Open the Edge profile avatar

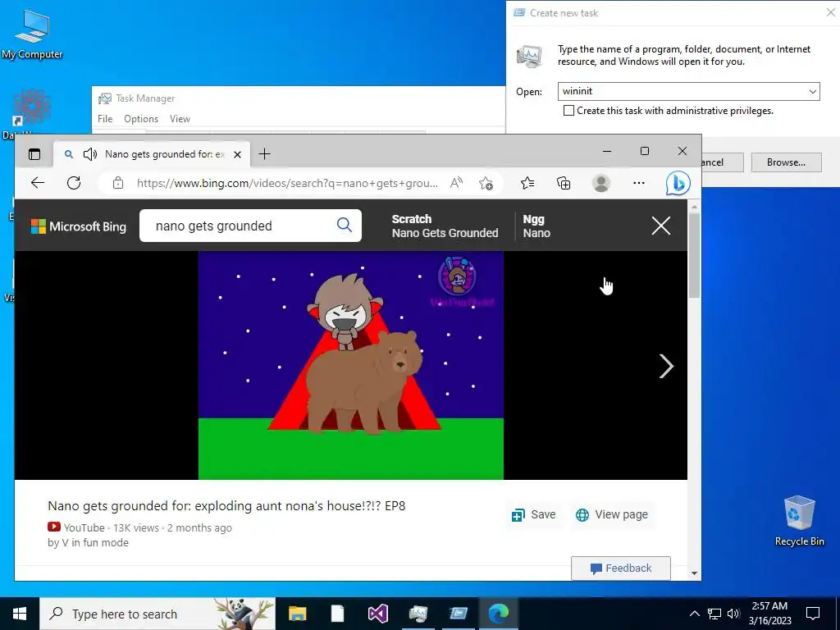coord(601,183)
